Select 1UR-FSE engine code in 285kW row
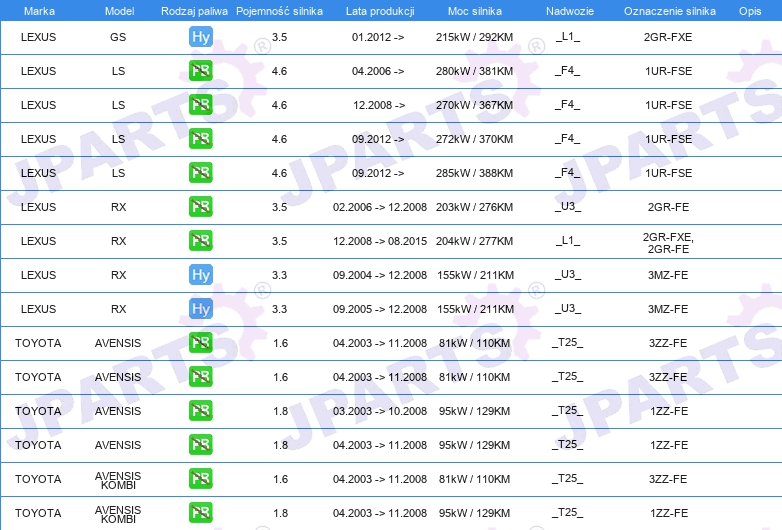Image resolution: width=782 pixels, height=530 pixels. [669, 173]
